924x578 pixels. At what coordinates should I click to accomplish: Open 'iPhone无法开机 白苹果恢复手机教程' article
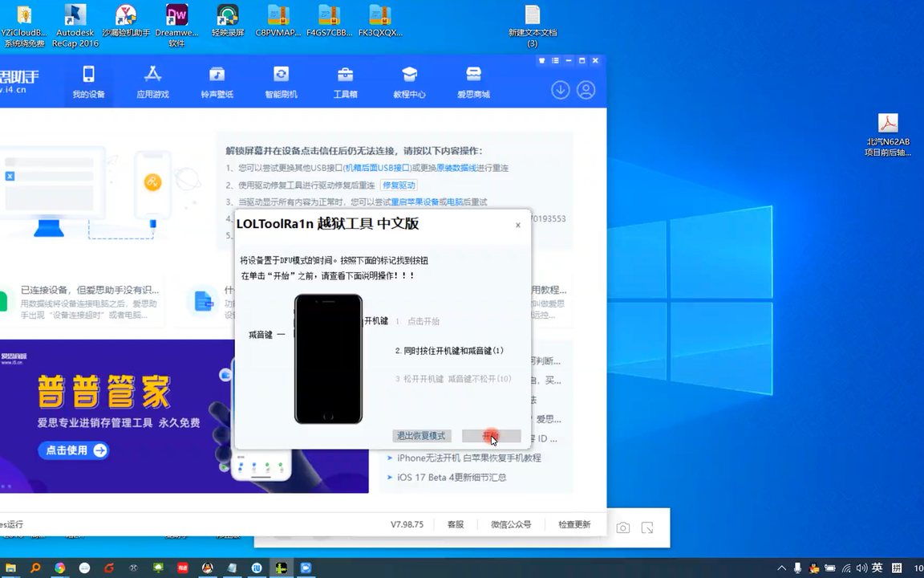[468, 458]
